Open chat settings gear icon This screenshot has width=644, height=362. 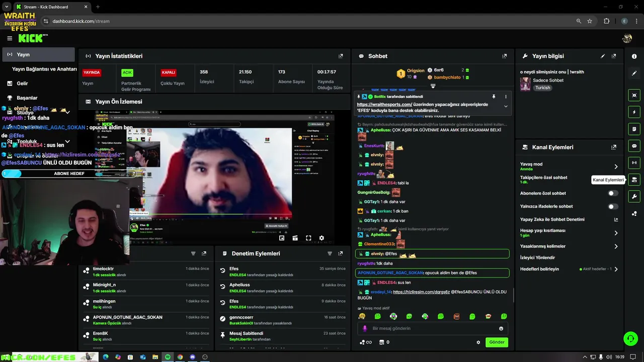(478, 342)
